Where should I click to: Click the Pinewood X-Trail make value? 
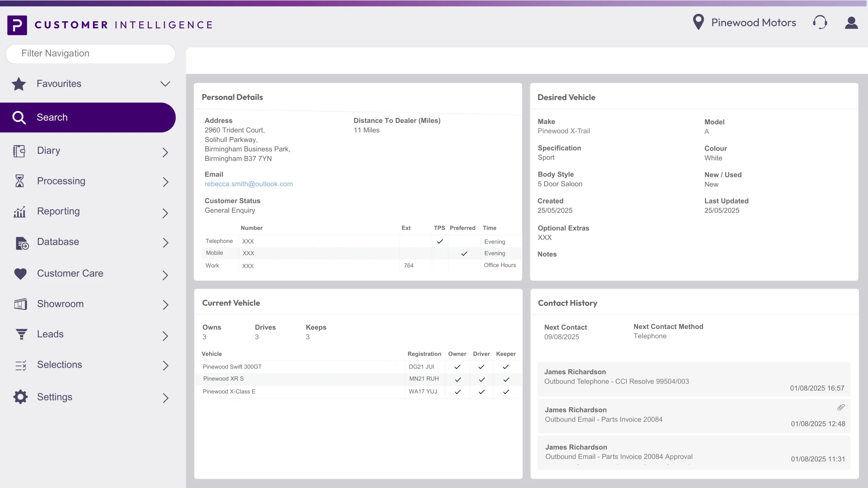coord(564,131)
